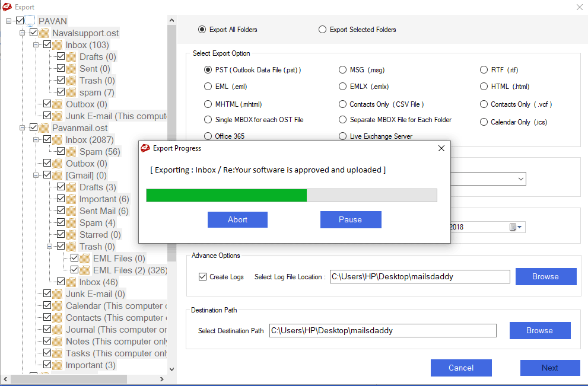Uncheck the Inbox (2087) checkbox
Screen dimensions: 588x386
point(47,140)
